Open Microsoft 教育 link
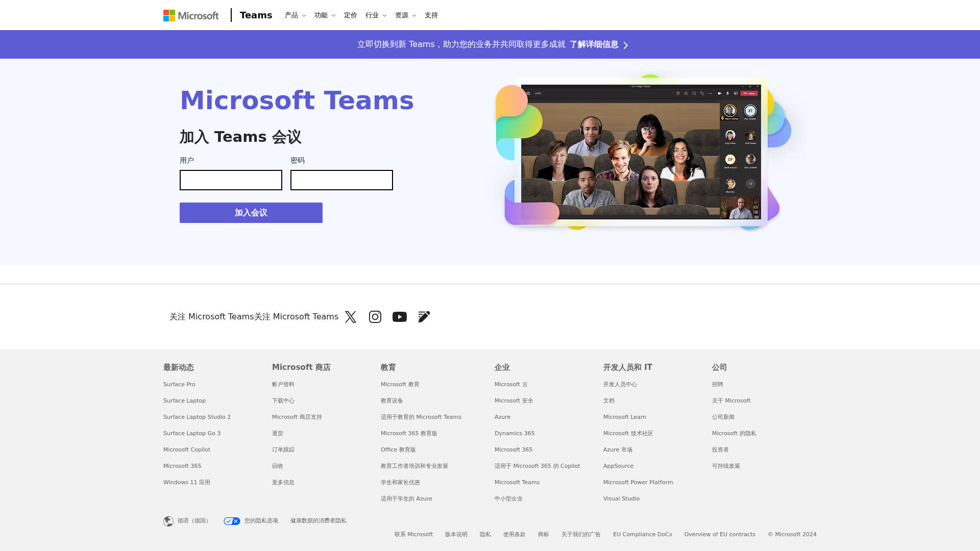Image resolution: width=980 pixels, height=551 pixels. (x=400, y=384)
